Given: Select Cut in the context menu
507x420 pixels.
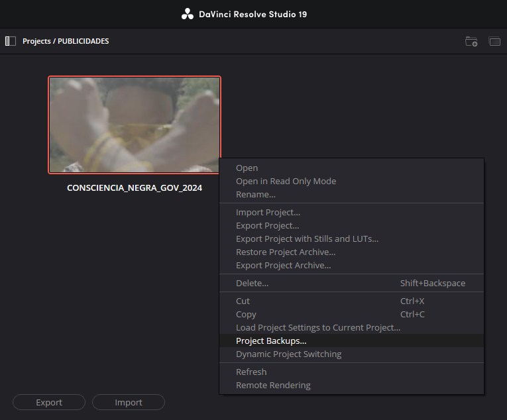Looking at the screenshot, I should coord(351,301).
